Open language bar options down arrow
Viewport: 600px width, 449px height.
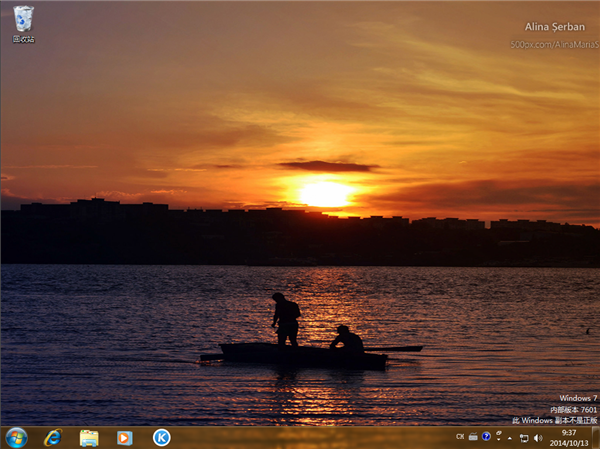pyautogui.click(x=497, y=441)
